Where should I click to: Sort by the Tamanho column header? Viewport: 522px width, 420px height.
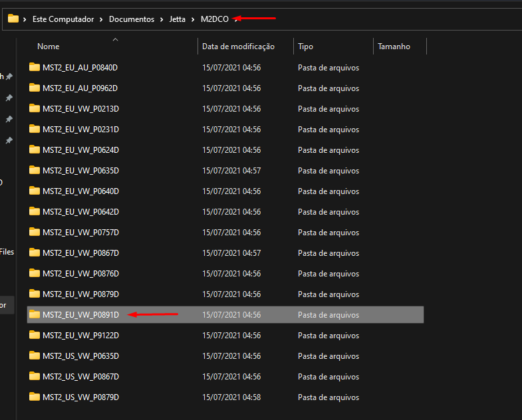click(394, 47)
